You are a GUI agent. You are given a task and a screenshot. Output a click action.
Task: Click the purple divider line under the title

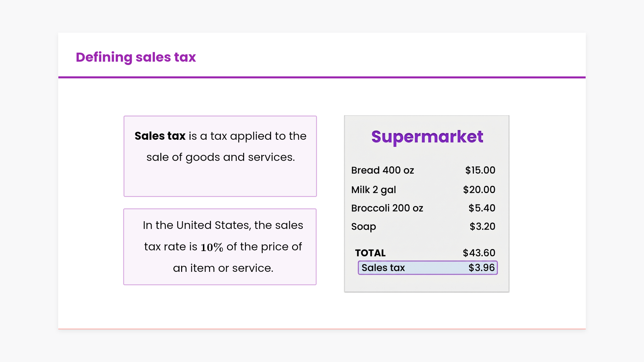coord(322,77)
